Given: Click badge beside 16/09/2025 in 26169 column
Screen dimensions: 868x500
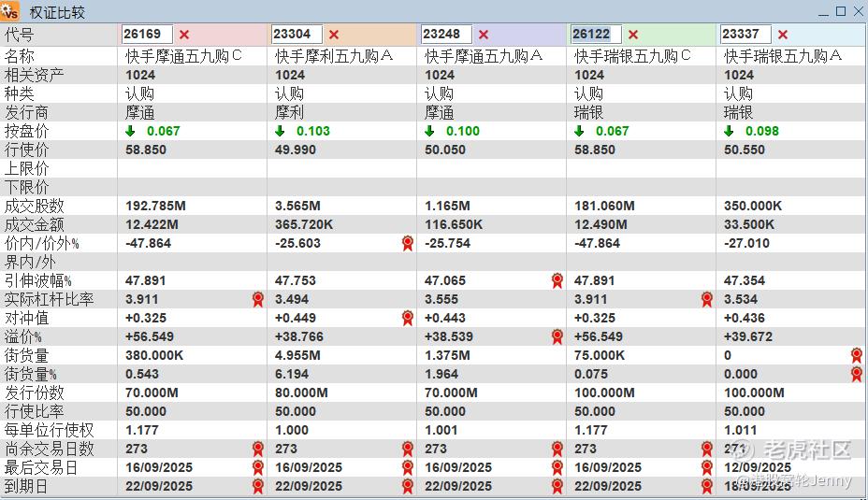Looking at the screenshot, I should 258,468.
